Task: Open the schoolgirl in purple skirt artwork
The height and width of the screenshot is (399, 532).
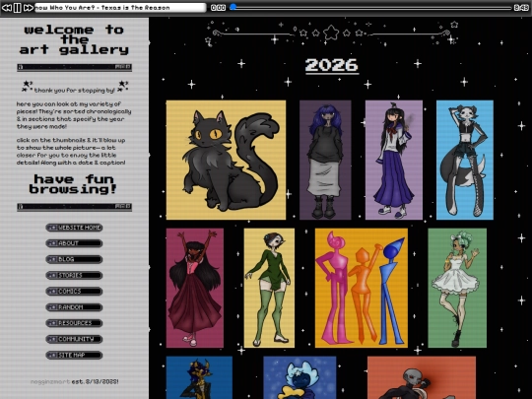Action: pyautogui.click(x=394, y=160)
